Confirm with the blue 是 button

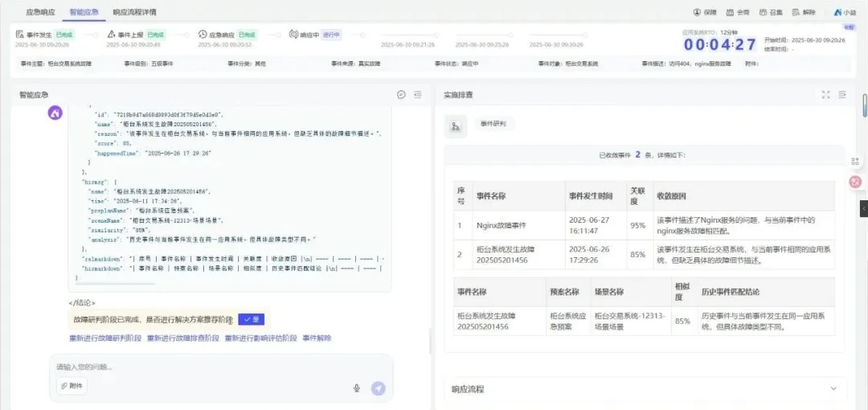[251, 319]
